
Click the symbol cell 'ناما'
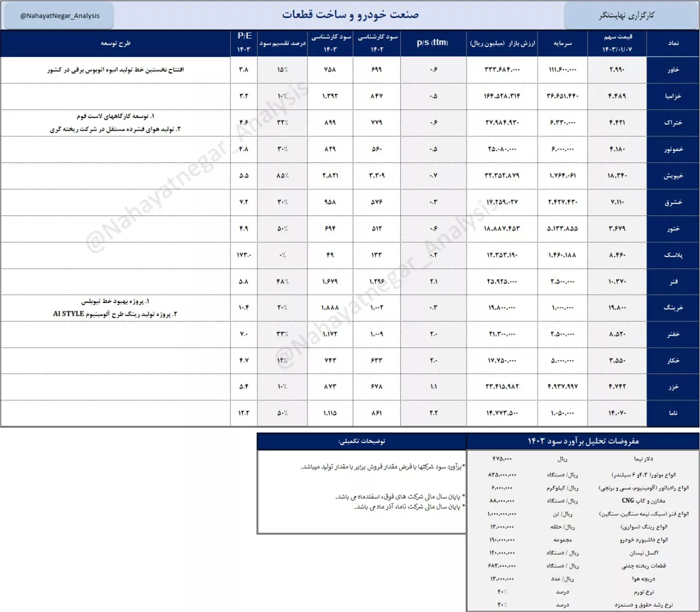click(673, 413)
